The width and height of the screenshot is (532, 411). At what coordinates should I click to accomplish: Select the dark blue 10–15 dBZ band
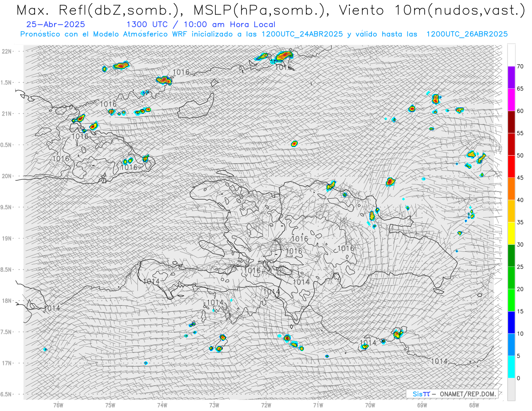coord(511,322)
